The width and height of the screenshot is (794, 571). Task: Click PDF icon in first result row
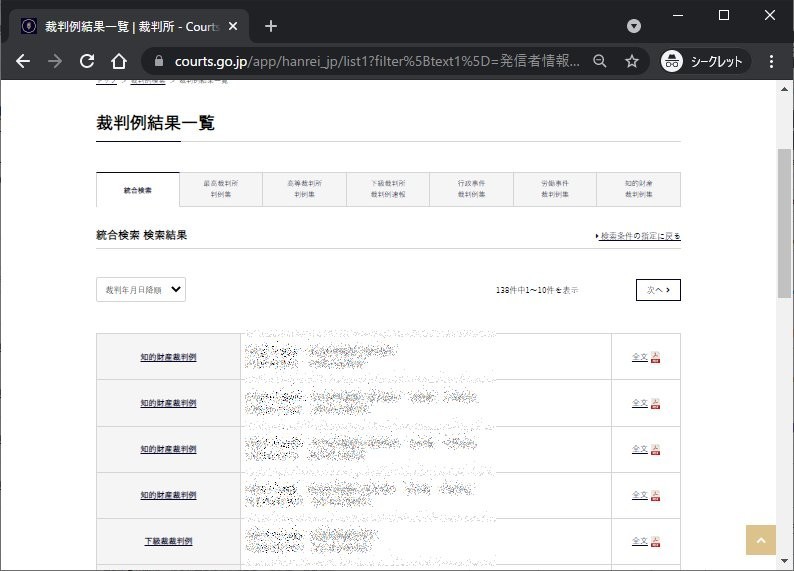click(x=655, y=357)
